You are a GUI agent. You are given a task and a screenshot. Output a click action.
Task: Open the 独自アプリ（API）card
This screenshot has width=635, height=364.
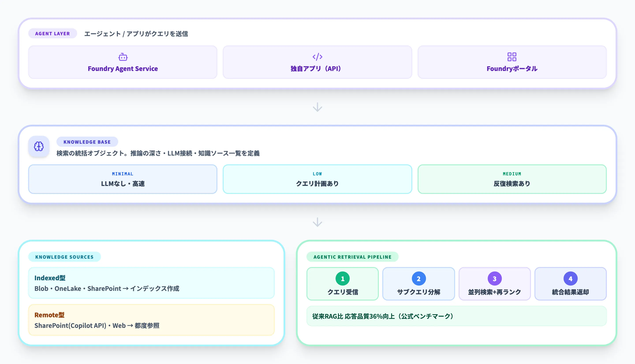317,62
